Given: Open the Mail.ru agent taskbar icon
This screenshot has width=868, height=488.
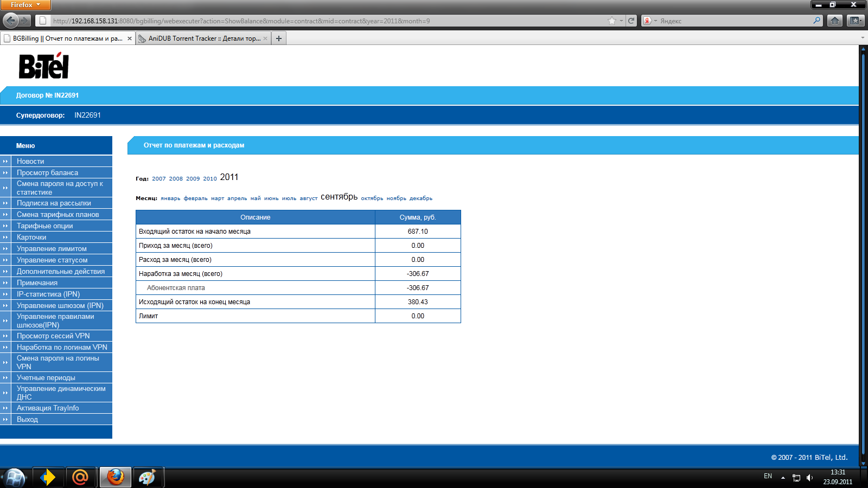Looking at the screenshot, I should tap(80, 477).
